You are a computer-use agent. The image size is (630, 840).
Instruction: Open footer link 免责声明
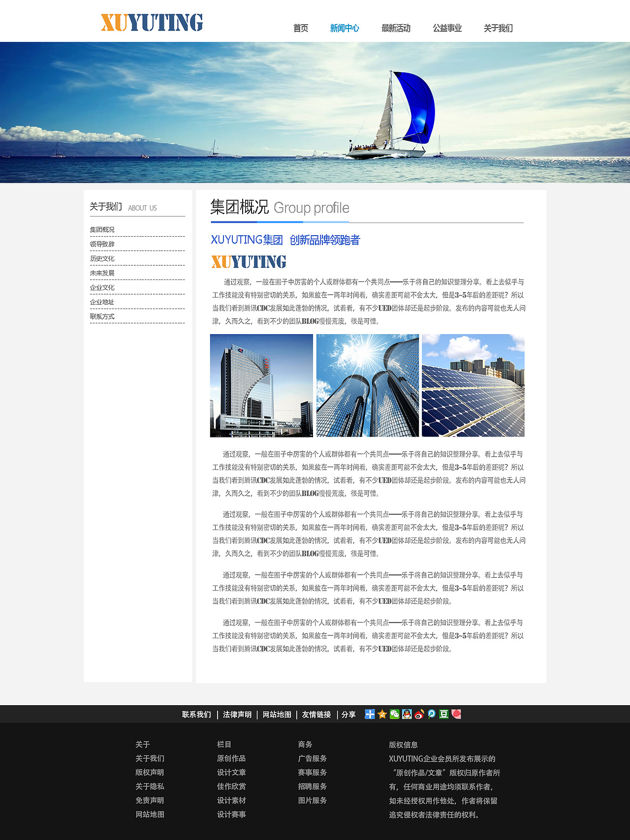coord(150,801)
